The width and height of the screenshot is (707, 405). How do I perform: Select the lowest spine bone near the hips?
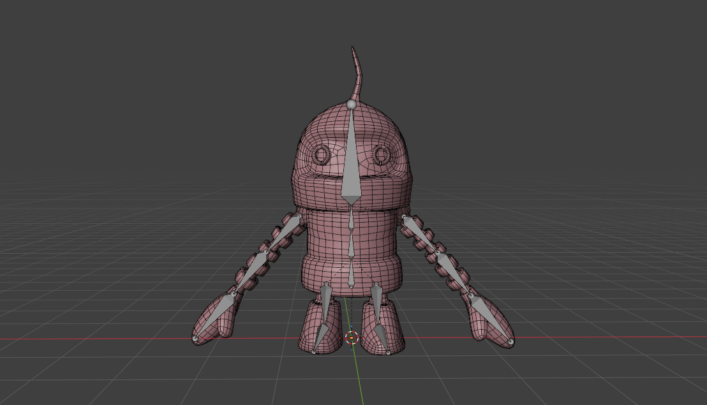pyautogui.click(x=351, y=275)
